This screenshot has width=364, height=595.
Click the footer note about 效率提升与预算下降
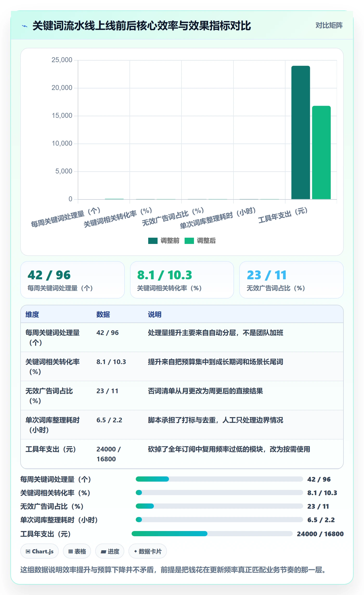click(173, 570)
